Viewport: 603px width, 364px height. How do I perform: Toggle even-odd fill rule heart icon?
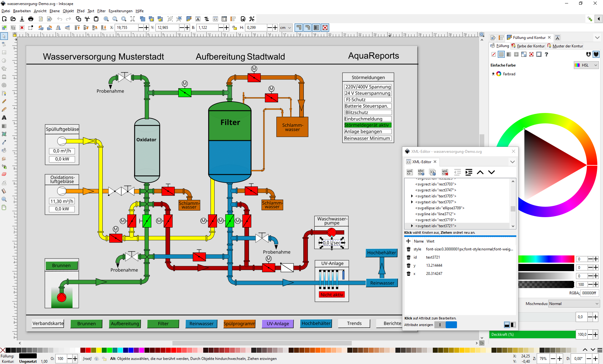589,54
